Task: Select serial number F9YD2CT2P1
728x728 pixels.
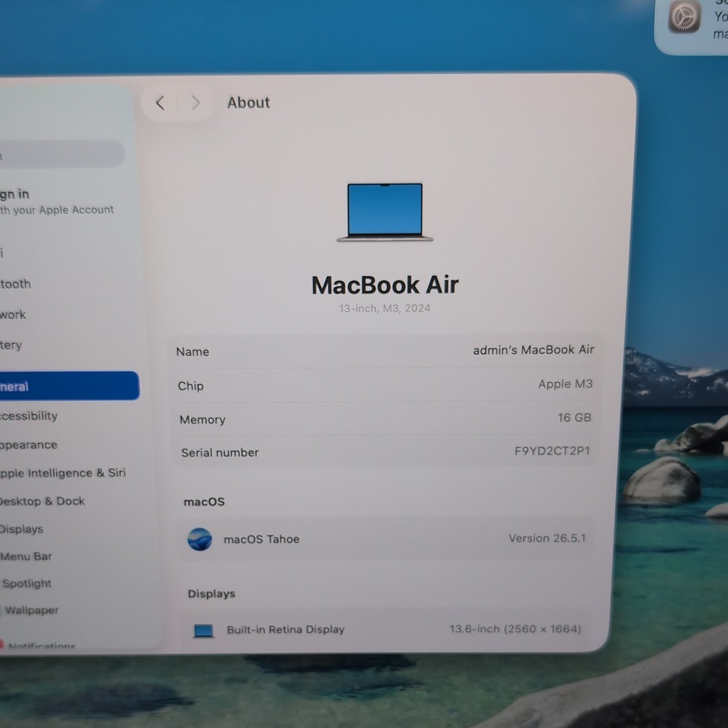Action: tap(552, 451)
